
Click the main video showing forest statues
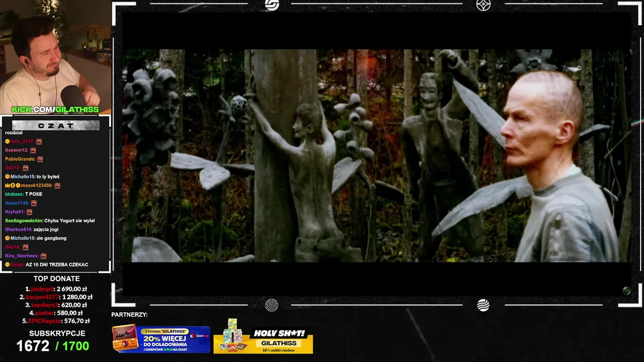[x=376, y=155]
